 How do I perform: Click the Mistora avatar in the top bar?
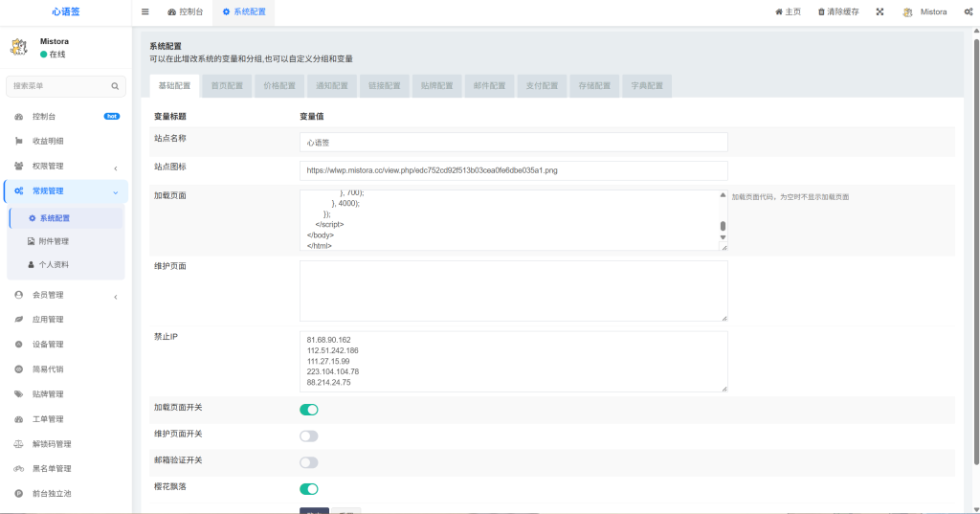(907, 11)
